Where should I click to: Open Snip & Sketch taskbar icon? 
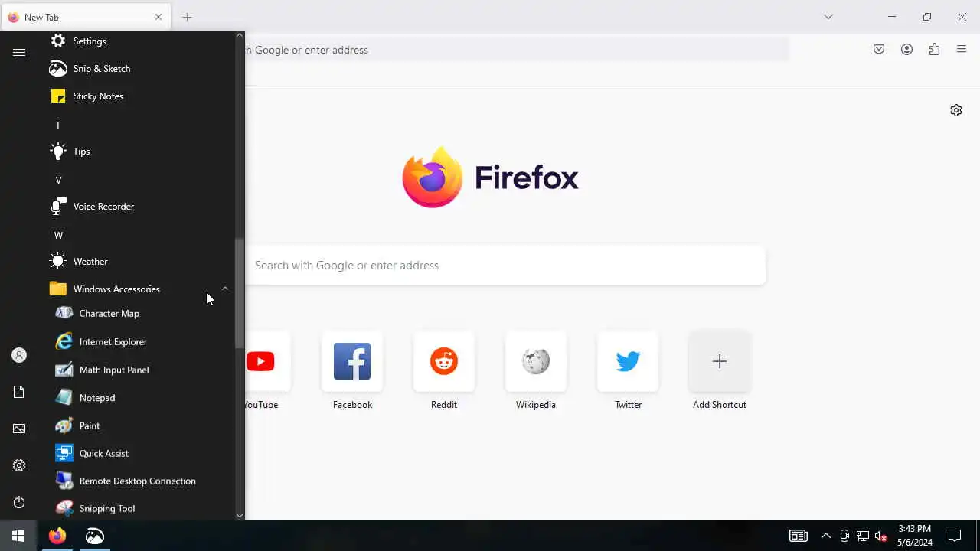point(95,536)
